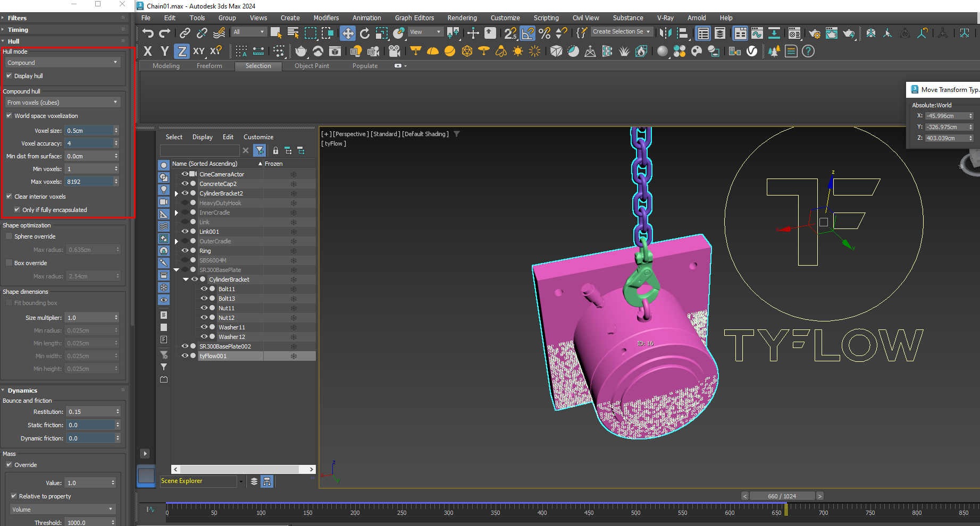This screenshot has height=526, width=980.
Task: Click the Perspective viewport label
Action: [x=350, y=134]
